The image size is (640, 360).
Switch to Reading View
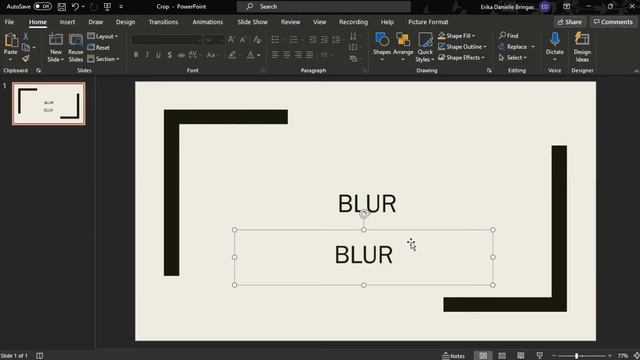pyautogui.click(x=521, y=356)
